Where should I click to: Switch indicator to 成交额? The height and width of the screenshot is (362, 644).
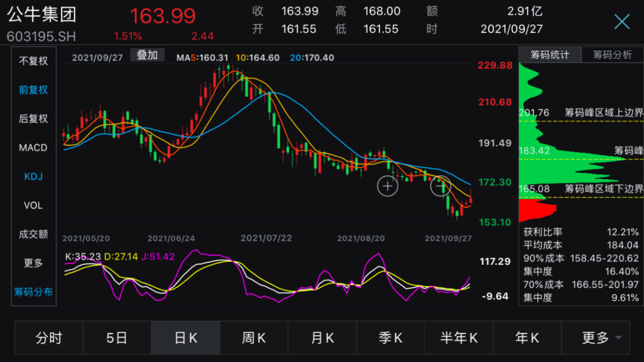(x=33, y=234)
